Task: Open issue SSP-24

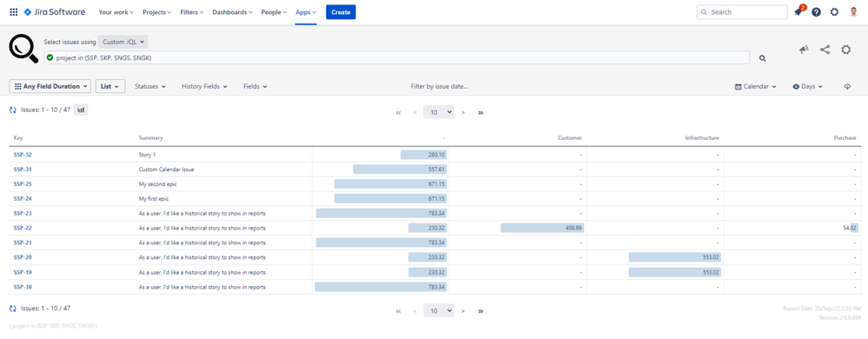Action: (23, 198)
